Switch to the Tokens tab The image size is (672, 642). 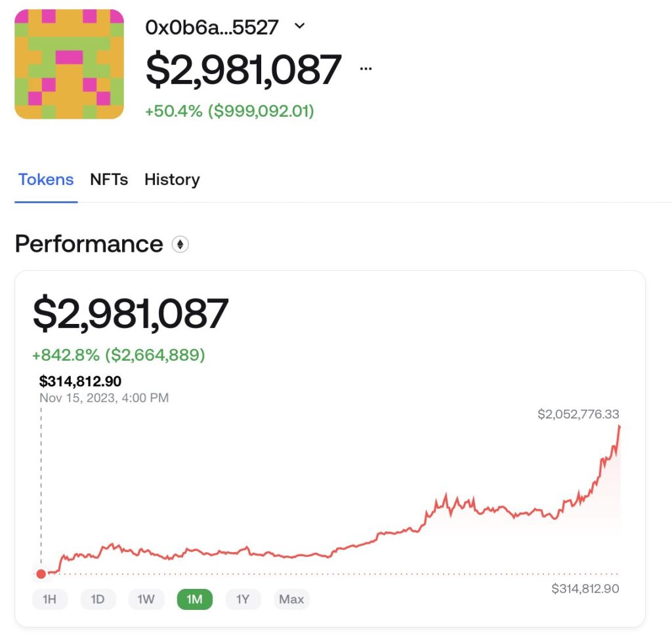pos(46,180)
